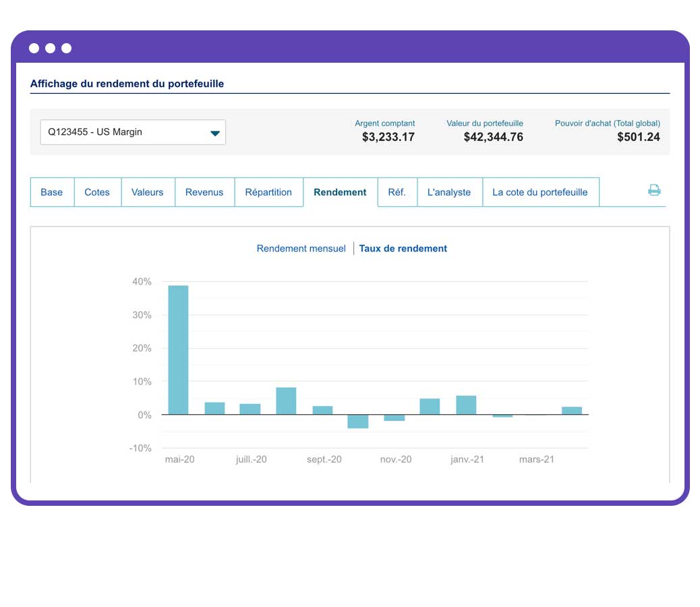
Task: Click the print icon to print the report
Action: point(653,191)
